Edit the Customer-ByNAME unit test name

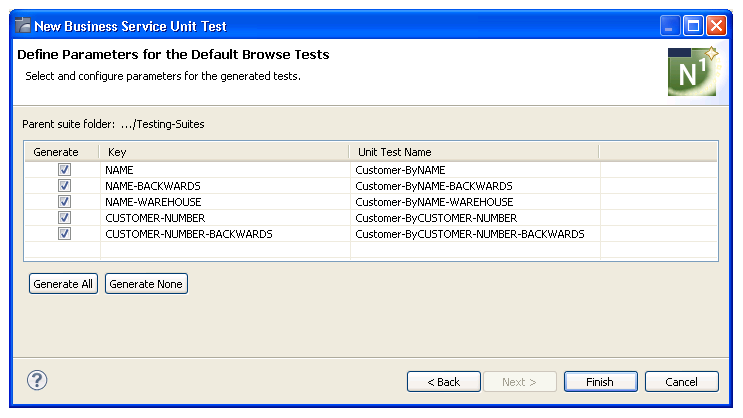[475, 170]
